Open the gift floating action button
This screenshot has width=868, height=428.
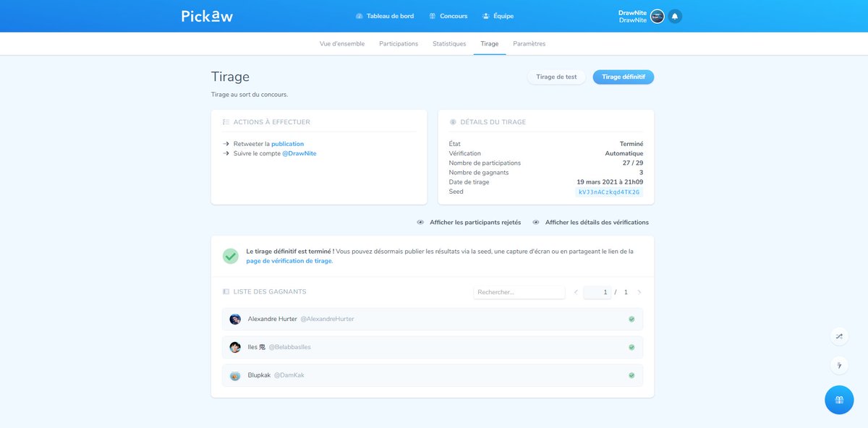838,399
